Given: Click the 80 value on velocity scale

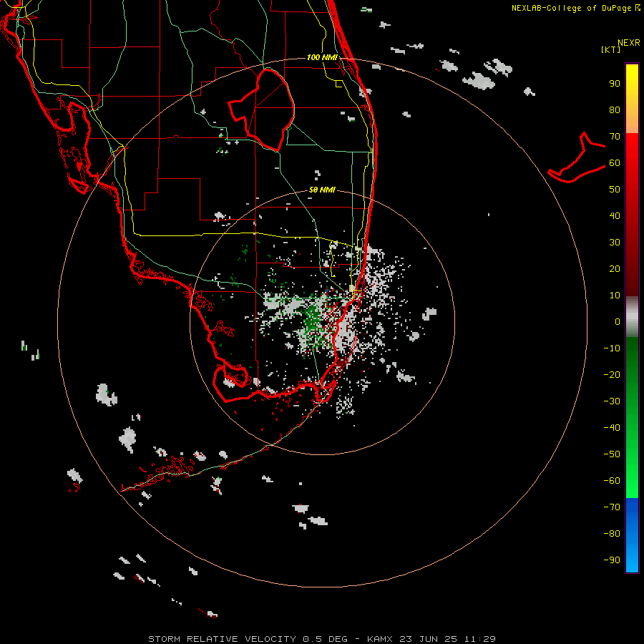Looking at the screenshot, I should pyautogui.click(x=615, y=110).
